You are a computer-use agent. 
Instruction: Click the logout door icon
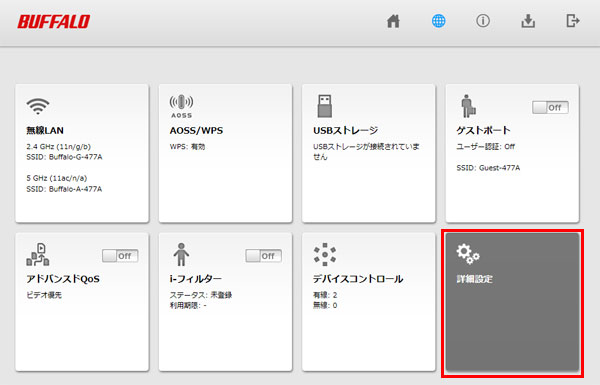(573, 21)
